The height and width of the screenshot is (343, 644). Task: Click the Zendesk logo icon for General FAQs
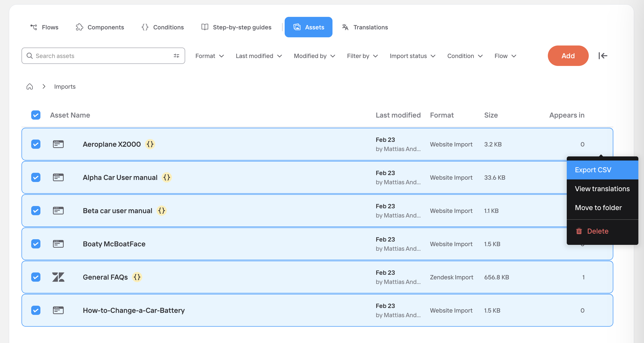click(58, 277)
